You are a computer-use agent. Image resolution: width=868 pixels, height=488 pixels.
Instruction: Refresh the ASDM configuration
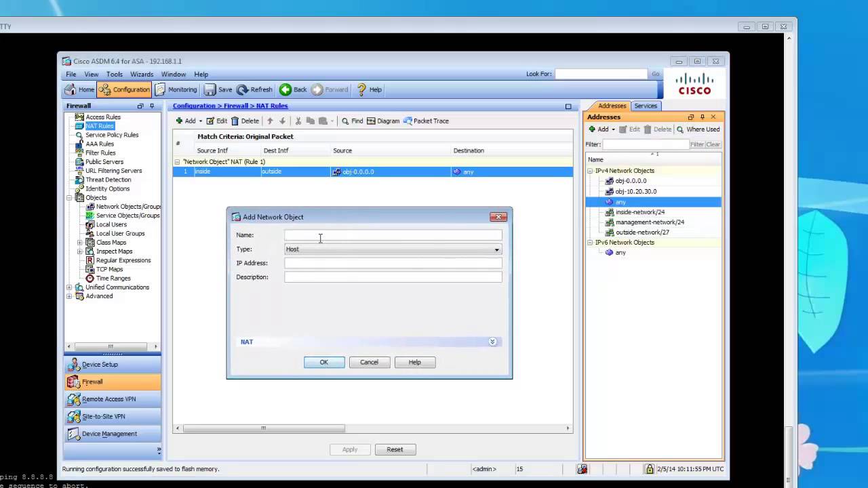click(254, 89)
